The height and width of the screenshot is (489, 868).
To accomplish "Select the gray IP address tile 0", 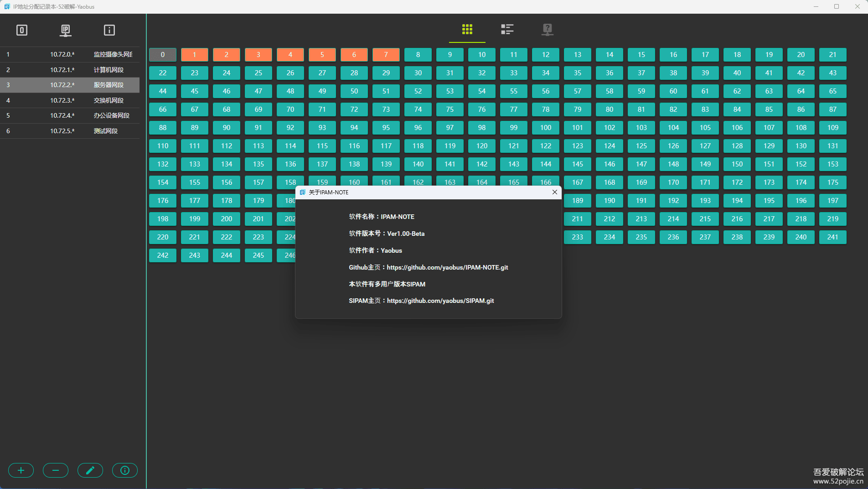I will pos(163,55).
